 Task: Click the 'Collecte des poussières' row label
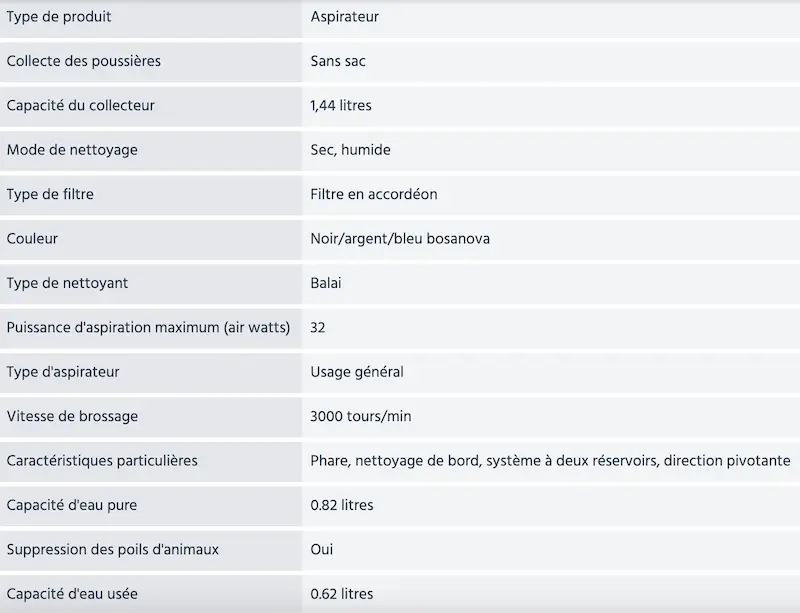click(x=84, y=61)
